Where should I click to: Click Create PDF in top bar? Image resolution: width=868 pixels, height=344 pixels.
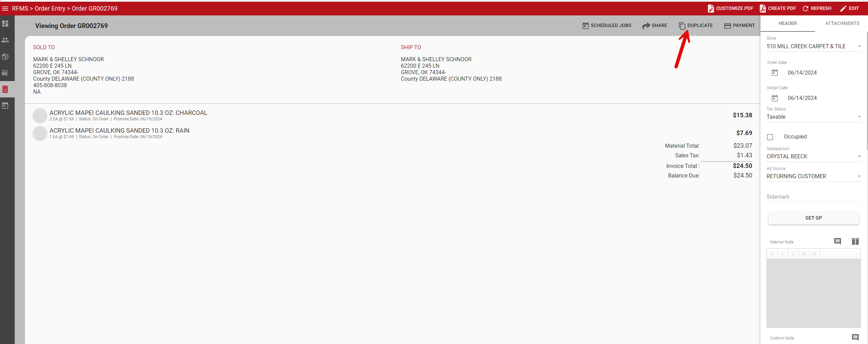pyautogui.click(x=778, y=9)
